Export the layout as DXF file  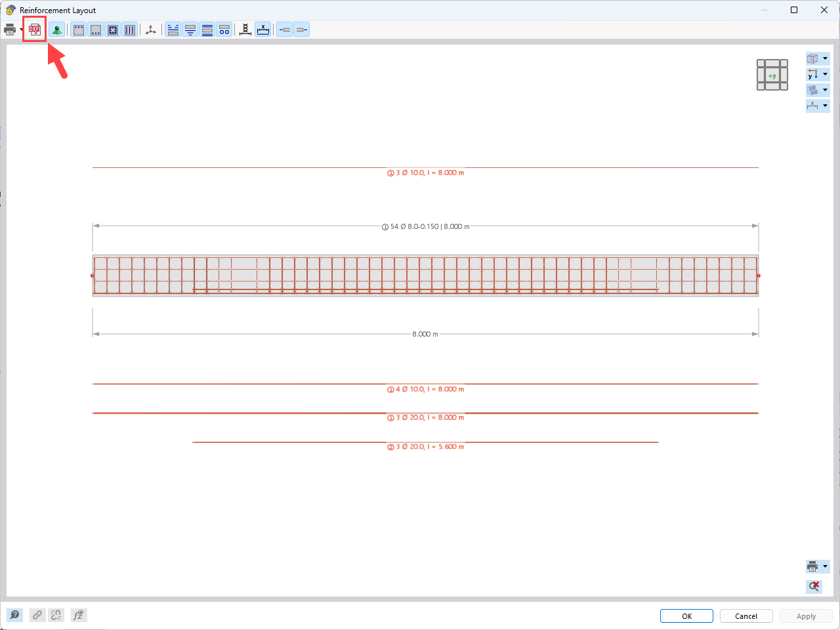coord(34,29)
